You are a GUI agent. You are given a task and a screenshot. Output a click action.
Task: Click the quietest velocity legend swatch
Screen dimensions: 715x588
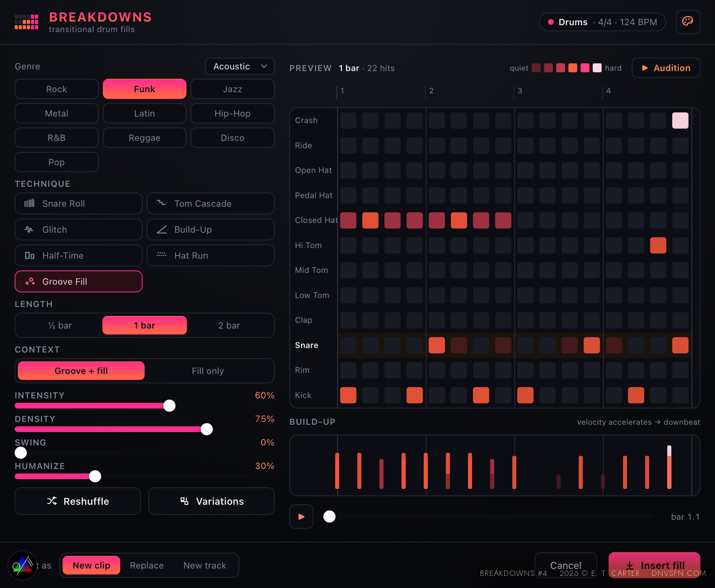pyautogui.click(x=536, y=68)
